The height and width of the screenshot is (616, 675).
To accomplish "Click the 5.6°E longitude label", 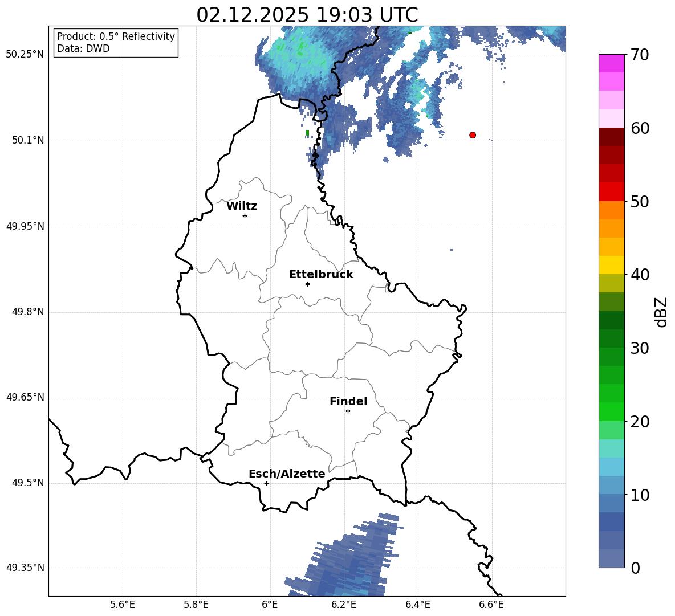I will (x=123, y=605).
